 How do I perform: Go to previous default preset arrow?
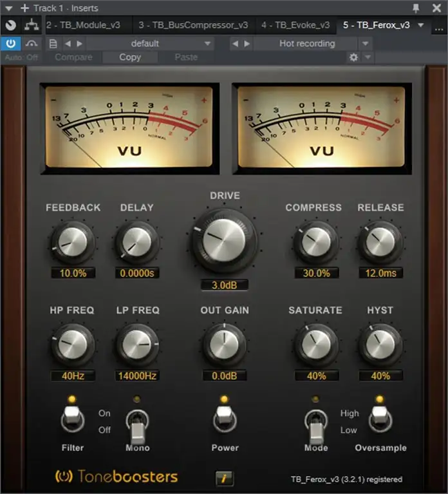pyautogui.click(x=68, y=44)
